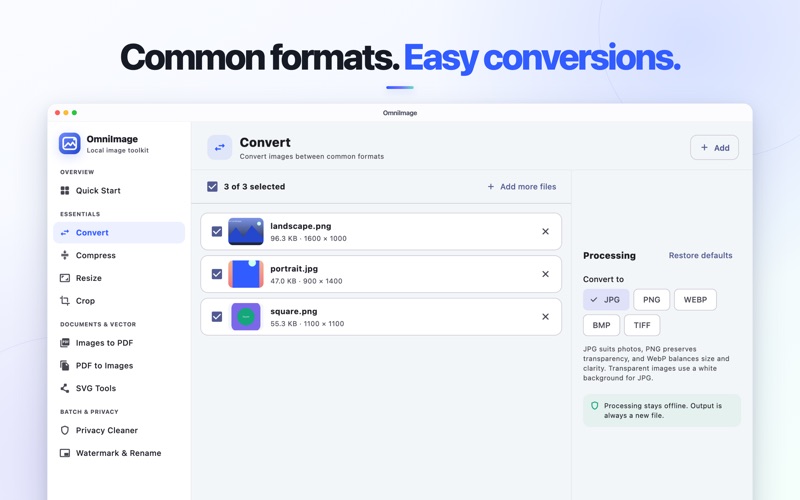Select PNG as output format

652,299
